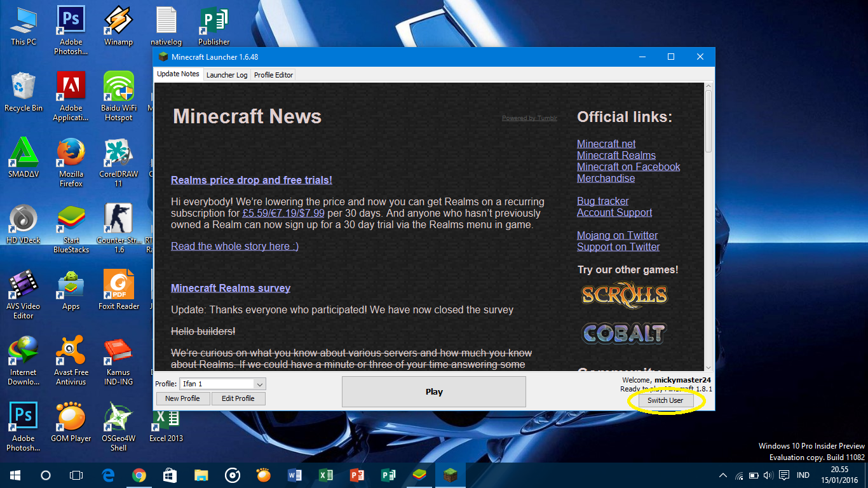Show hidden system tray icons

tap(722, 475)
